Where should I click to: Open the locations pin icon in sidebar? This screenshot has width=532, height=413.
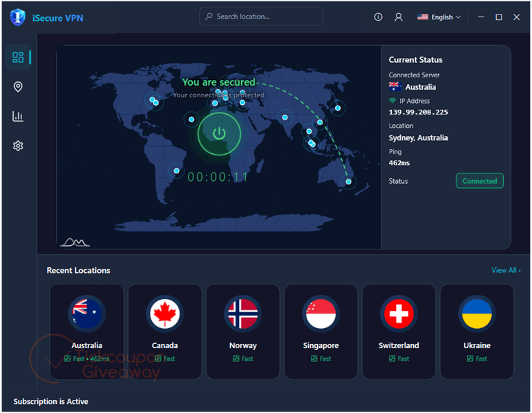click(x=18, y=87)
